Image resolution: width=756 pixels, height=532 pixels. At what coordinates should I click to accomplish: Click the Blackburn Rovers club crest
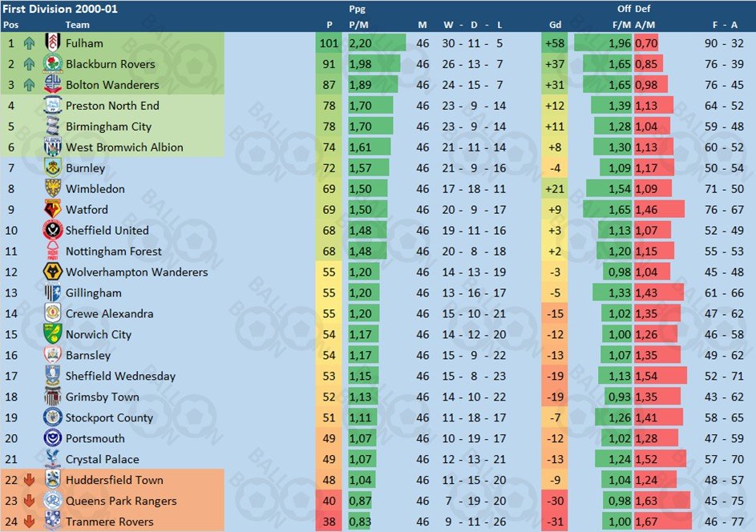(53, 63)
